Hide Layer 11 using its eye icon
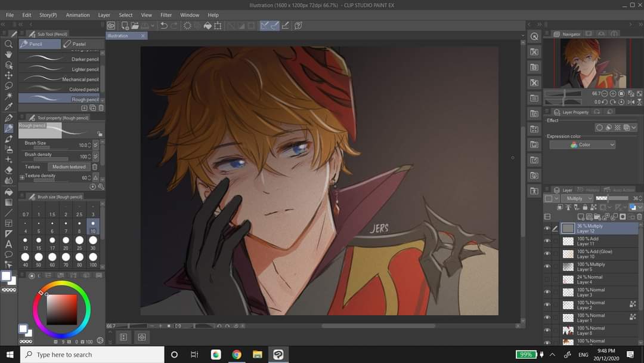Image resolution: width=644 pixels, height=363 pixels. pos(547,241)
